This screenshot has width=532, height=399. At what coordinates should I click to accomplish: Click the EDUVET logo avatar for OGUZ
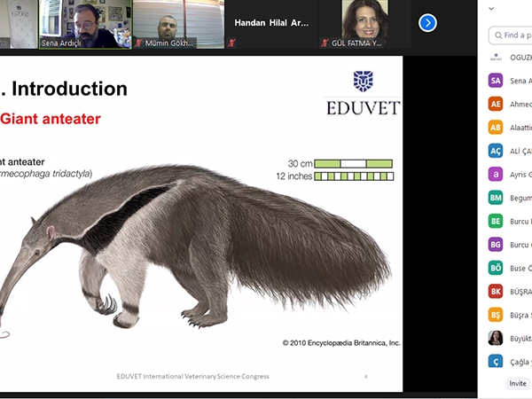(x=496, y=58)
